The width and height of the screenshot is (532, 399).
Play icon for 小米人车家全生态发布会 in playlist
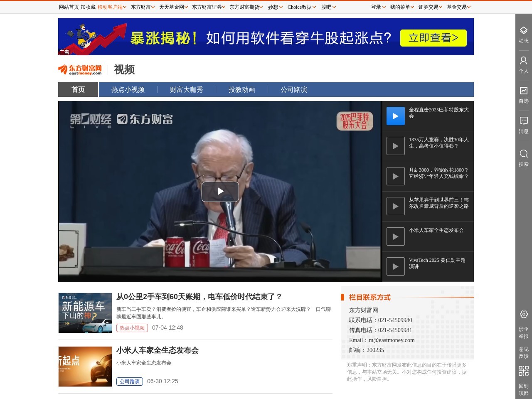[396, 236]
